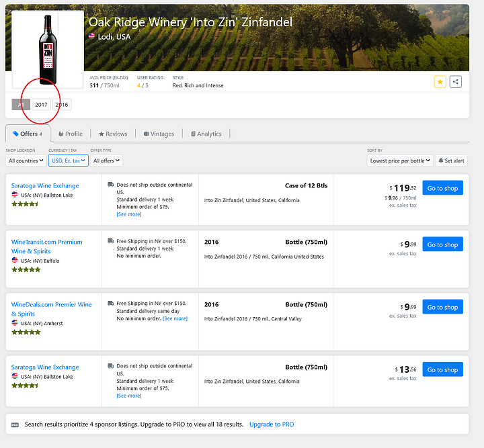Open the Analytics tab
The height and width of the screenshot is (448, 484).
click(206, 134)
